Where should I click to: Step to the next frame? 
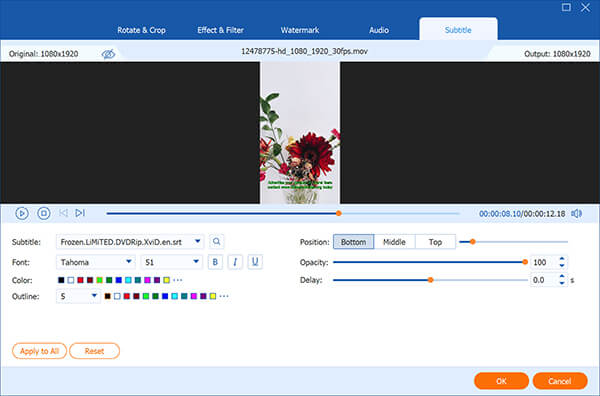tap(80, 213)
